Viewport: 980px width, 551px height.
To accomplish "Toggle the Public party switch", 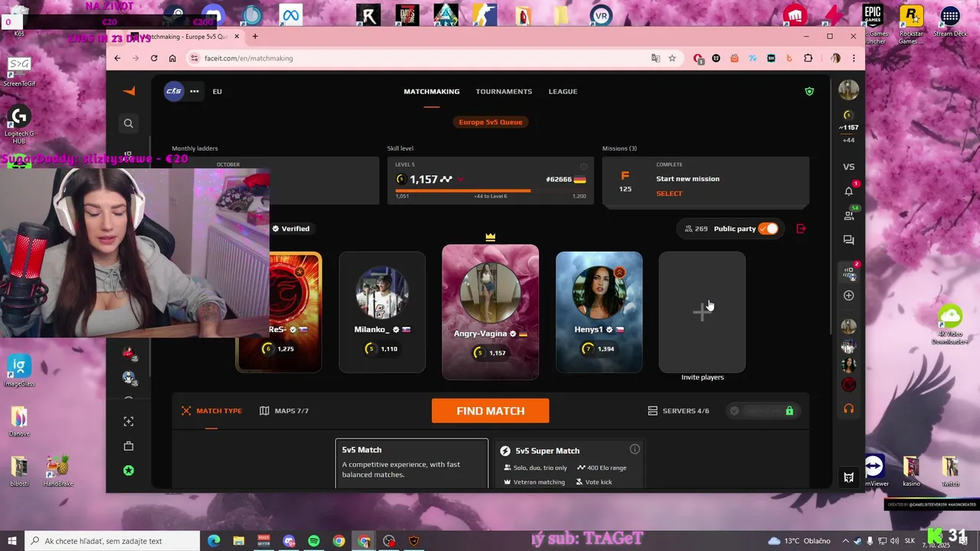I will (x=768, y=229).
